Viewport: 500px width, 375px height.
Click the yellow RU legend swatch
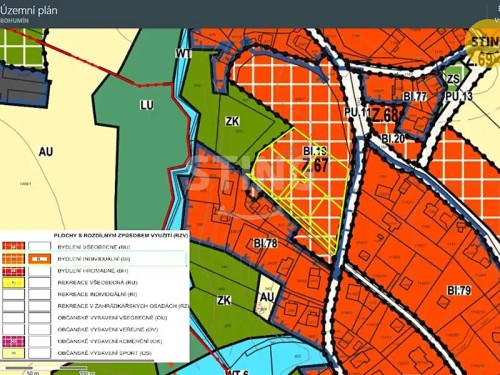click(13, 283)
